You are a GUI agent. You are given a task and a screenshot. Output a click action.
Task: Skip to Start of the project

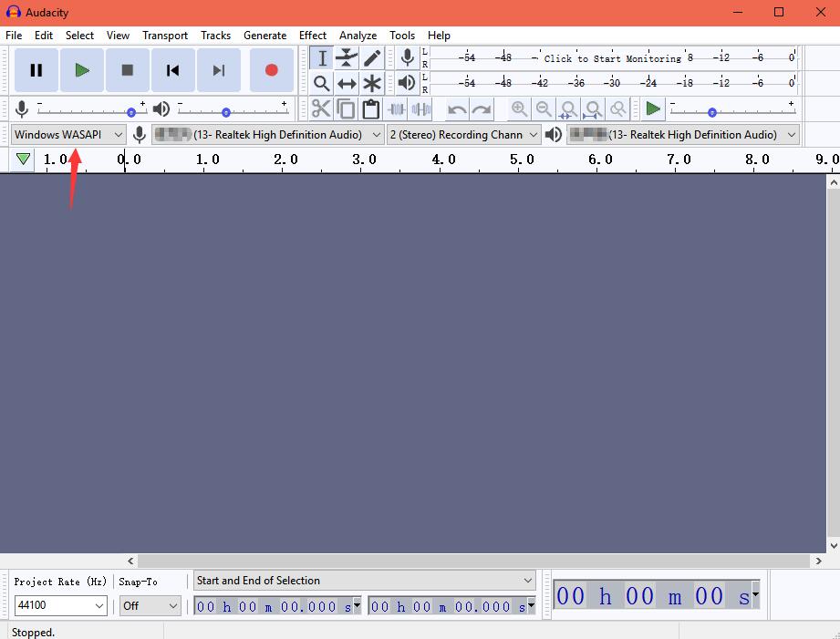tap(173, 70)
